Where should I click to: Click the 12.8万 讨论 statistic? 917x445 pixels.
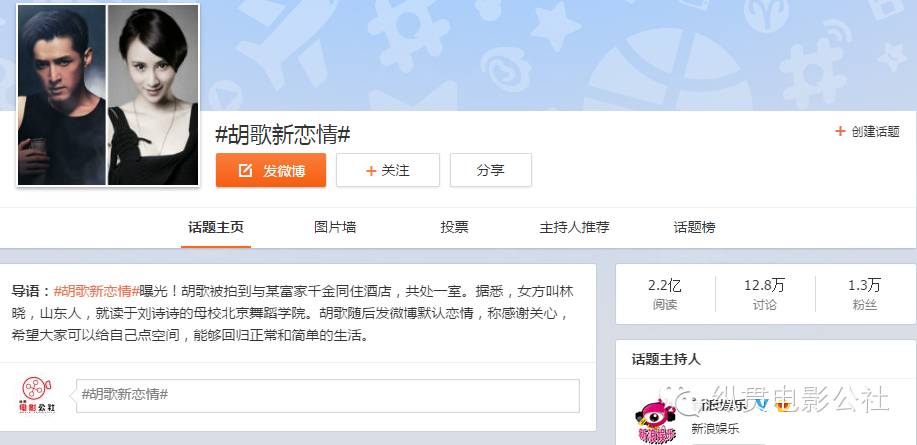(x=764, y=294)
